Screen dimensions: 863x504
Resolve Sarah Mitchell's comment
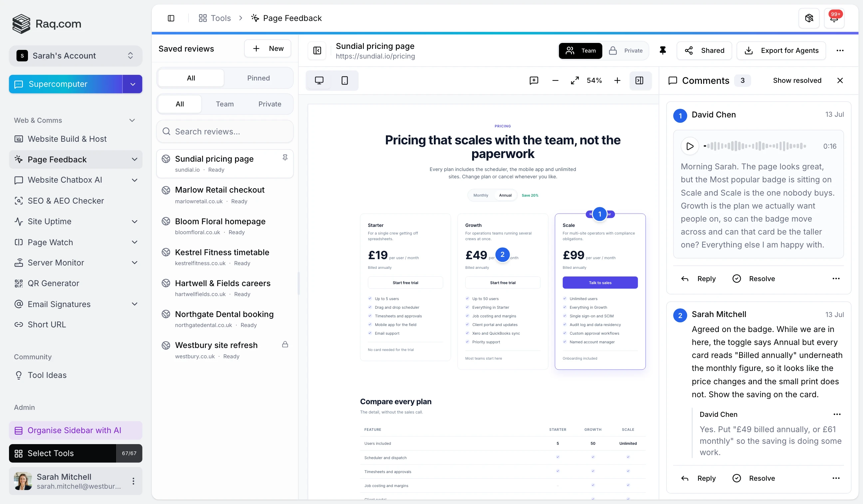click(x=753, y=478)
